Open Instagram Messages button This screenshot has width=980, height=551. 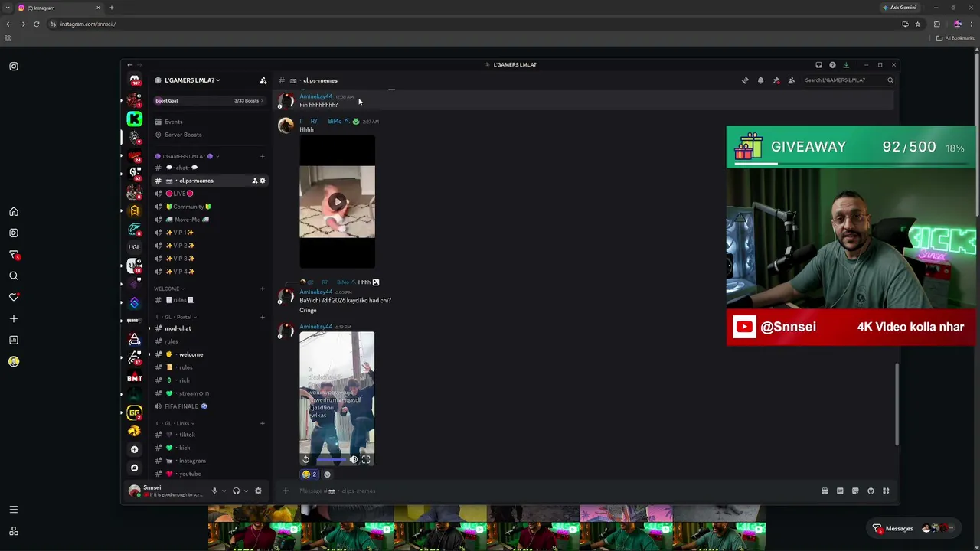coord(915,529)
